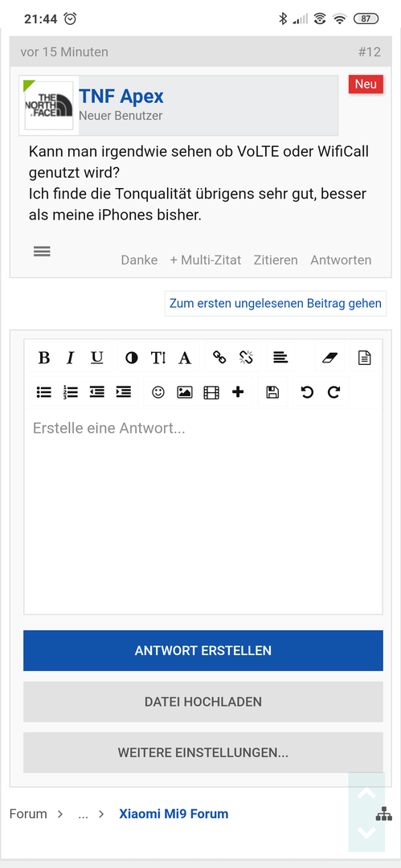Toggle italic text formatting
Viewport: 401px width, 868px height.
(71, 358)
